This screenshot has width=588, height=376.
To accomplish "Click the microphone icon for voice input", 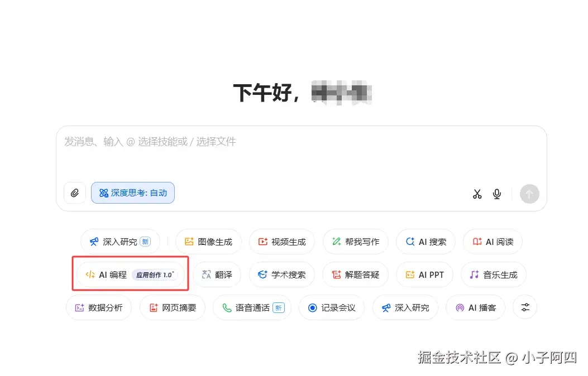I will tap(496, 194).
